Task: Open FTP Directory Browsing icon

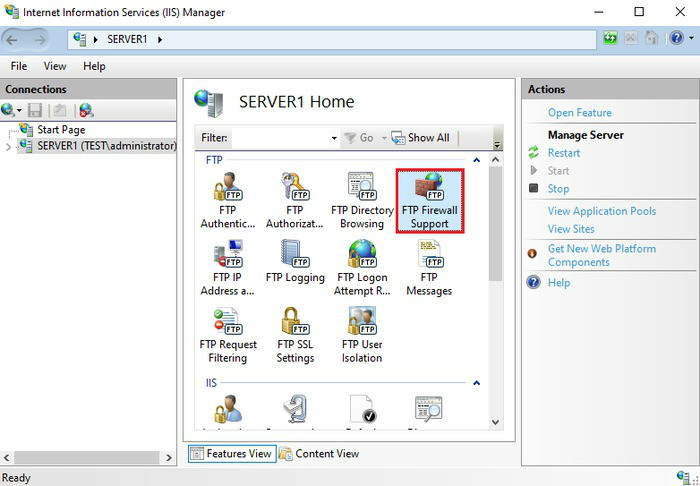Action: pos(362,200)
